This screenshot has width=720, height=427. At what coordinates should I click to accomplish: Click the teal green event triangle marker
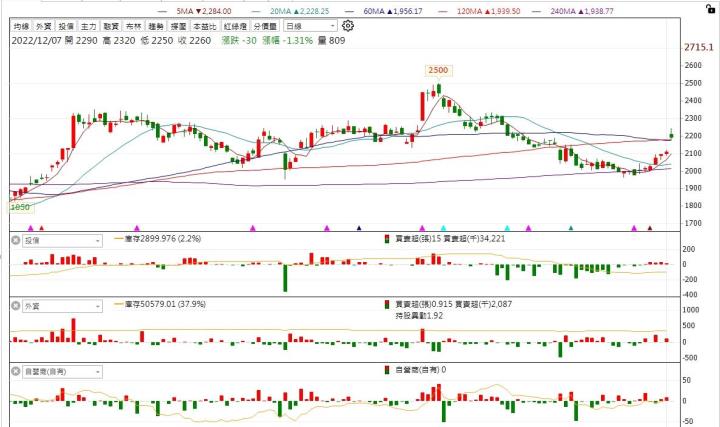(571, 228)
